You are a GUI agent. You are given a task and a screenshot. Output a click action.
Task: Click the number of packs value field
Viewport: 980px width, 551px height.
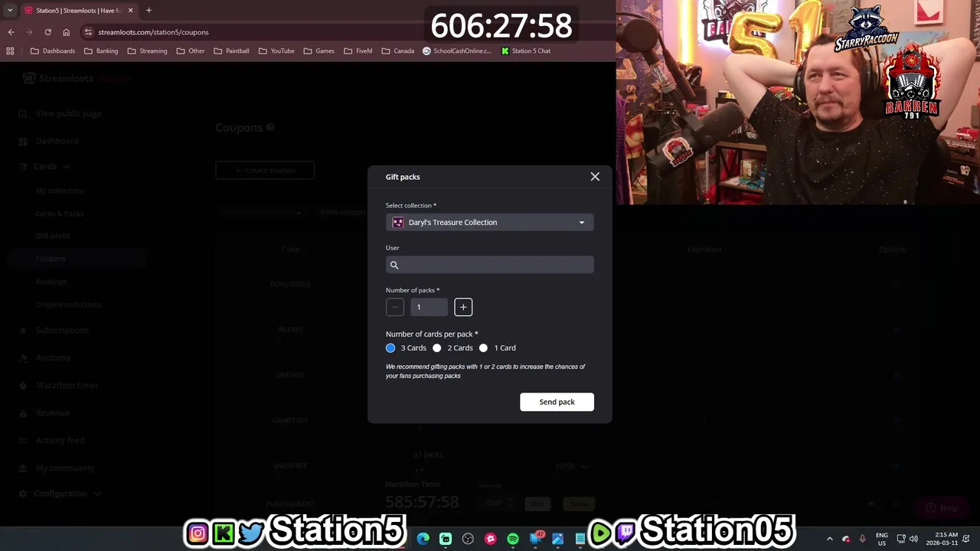tap(429, 307)
